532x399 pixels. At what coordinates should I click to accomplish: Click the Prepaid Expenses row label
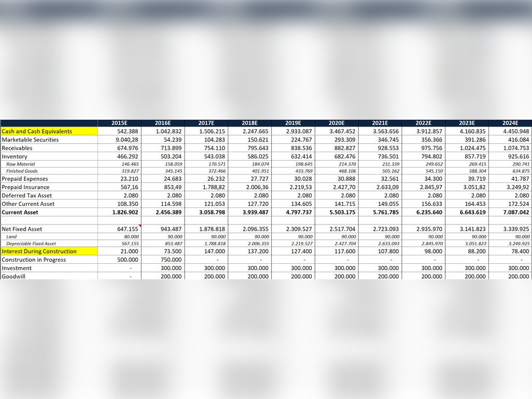click(x=25, y=179)
